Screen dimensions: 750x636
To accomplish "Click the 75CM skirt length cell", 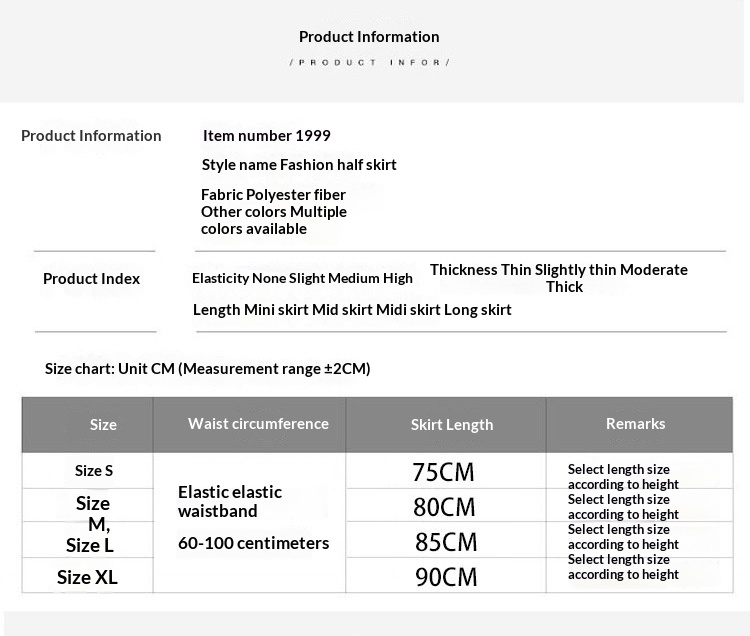I will click(443, 472).
